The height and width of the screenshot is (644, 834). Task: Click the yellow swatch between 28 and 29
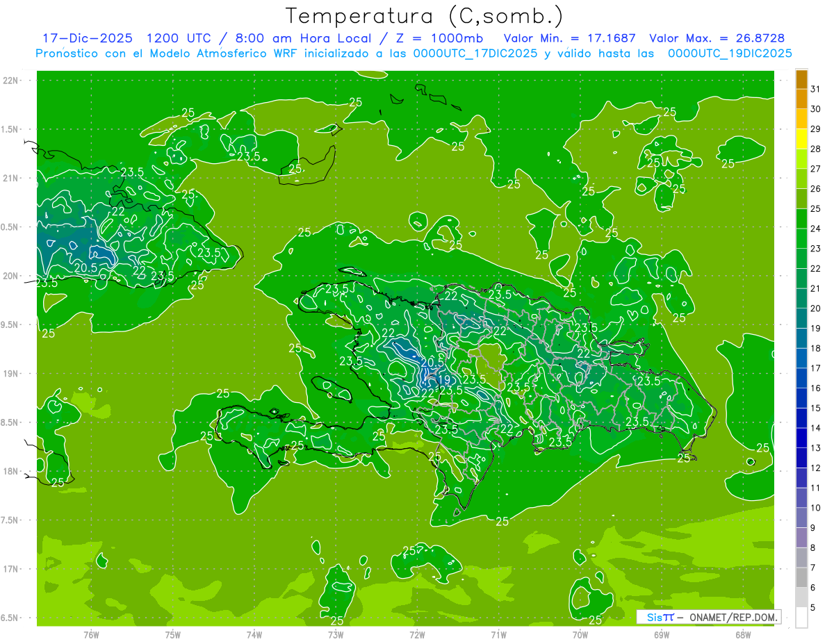tap(801, 140)
